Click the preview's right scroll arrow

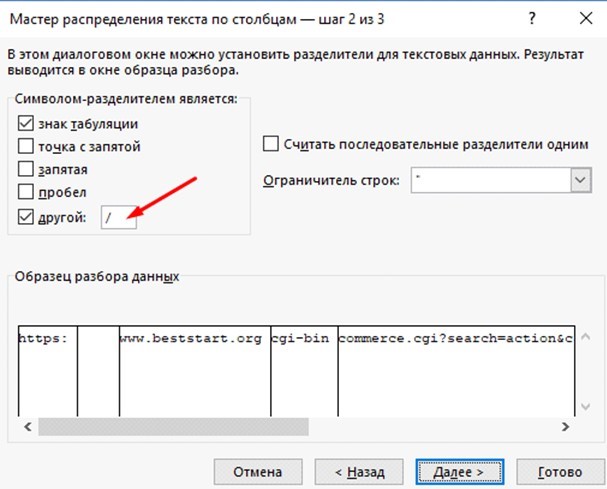point(568,427)
